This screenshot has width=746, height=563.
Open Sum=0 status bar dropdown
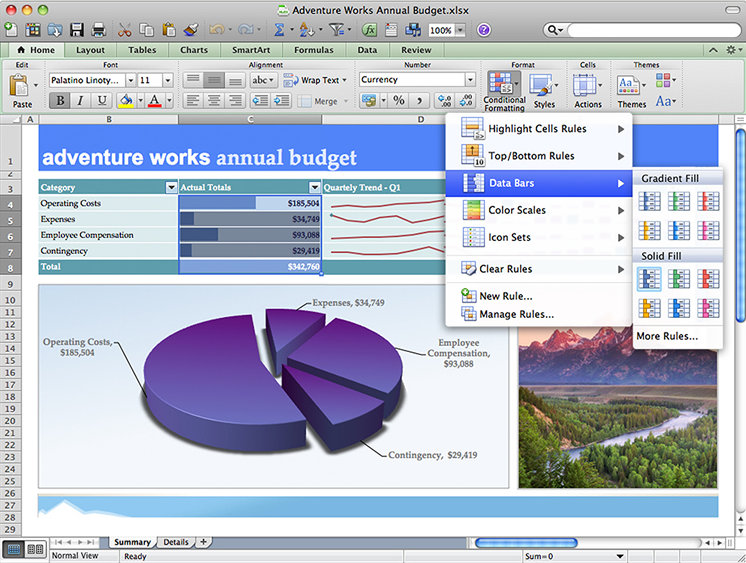pos(620,556)
